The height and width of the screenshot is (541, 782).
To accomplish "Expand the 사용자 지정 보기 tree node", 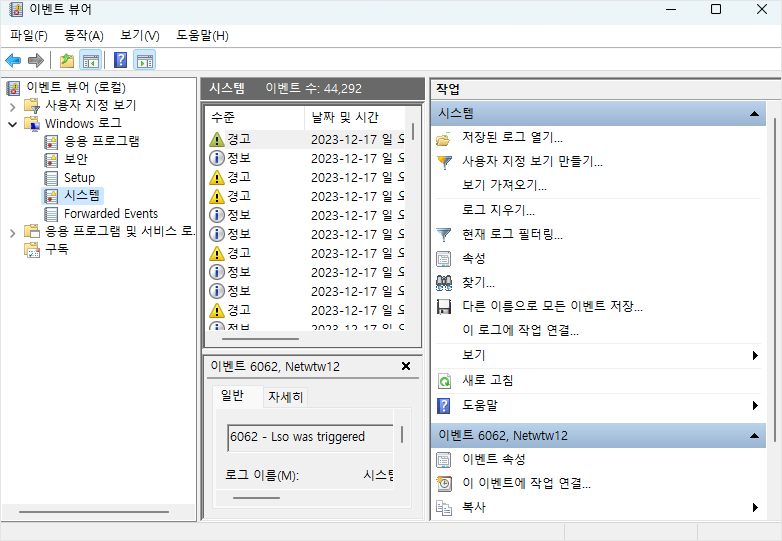I will click(x=12, y=106).
